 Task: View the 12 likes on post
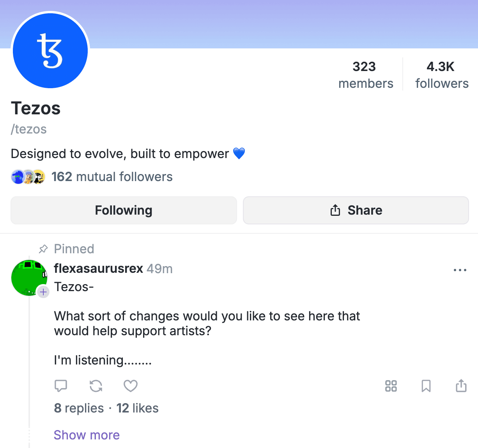point(137,408)
